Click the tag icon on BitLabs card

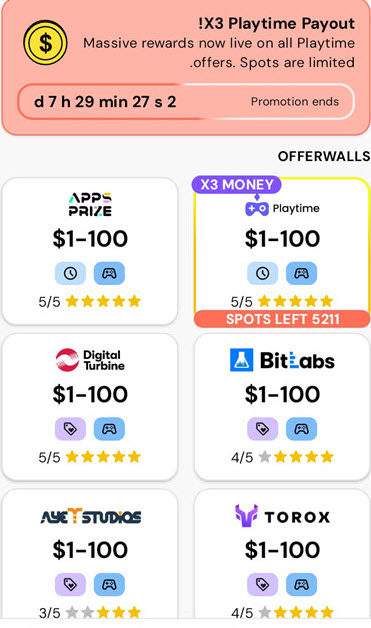coord(262,429)
